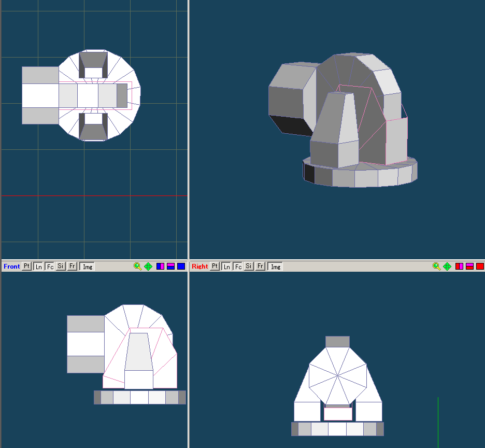485x448 pixels.
Task: Open the red Right view label menu
Action: tap(199, 267)
